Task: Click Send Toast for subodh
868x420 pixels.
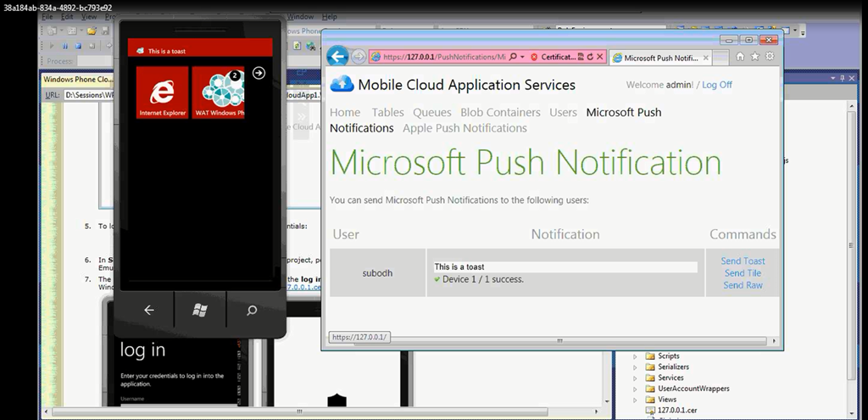Action: pos(743,261)
